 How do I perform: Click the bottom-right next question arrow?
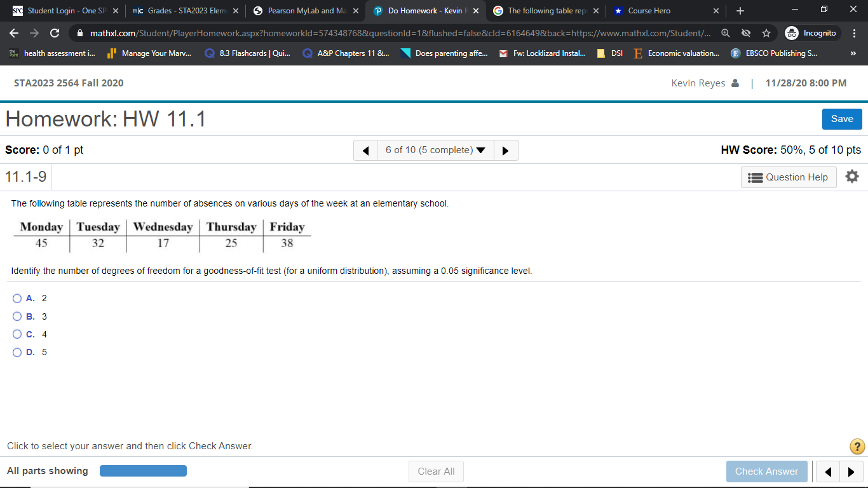(x=851, y=471)
